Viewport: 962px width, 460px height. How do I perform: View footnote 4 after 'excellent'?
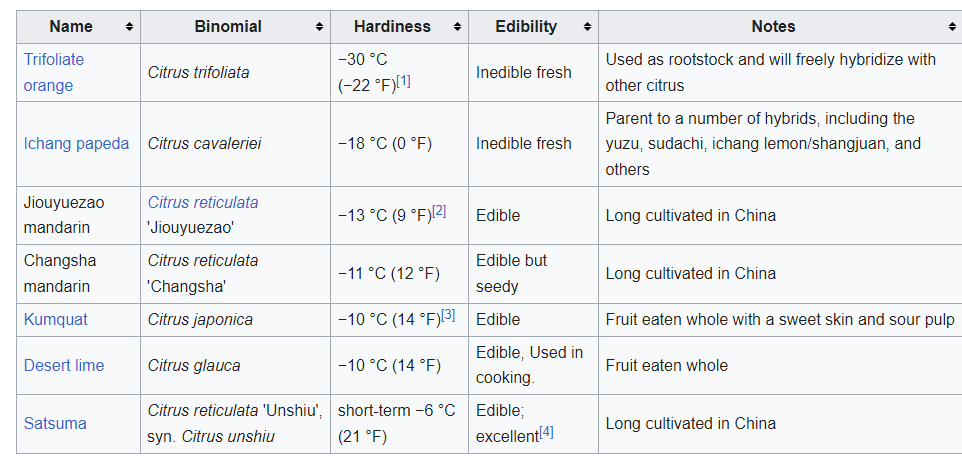[x=546, y=432]
